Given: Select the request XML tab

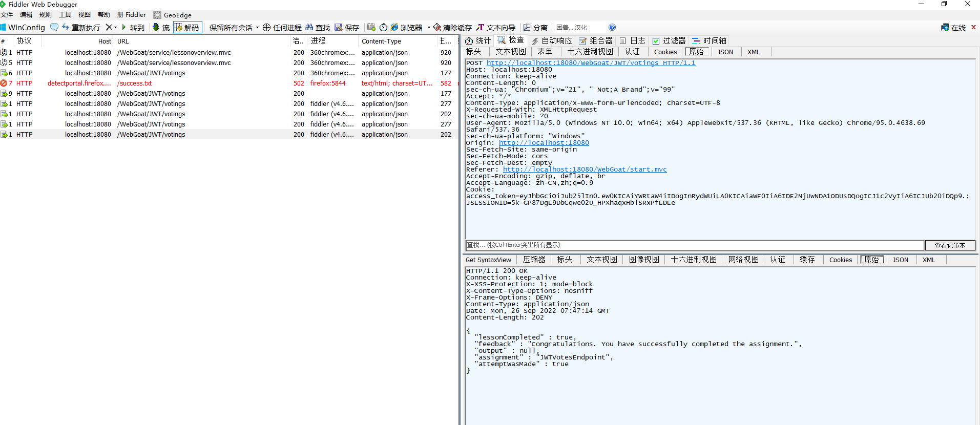Looking at the screenshot, I should point(753,52).
